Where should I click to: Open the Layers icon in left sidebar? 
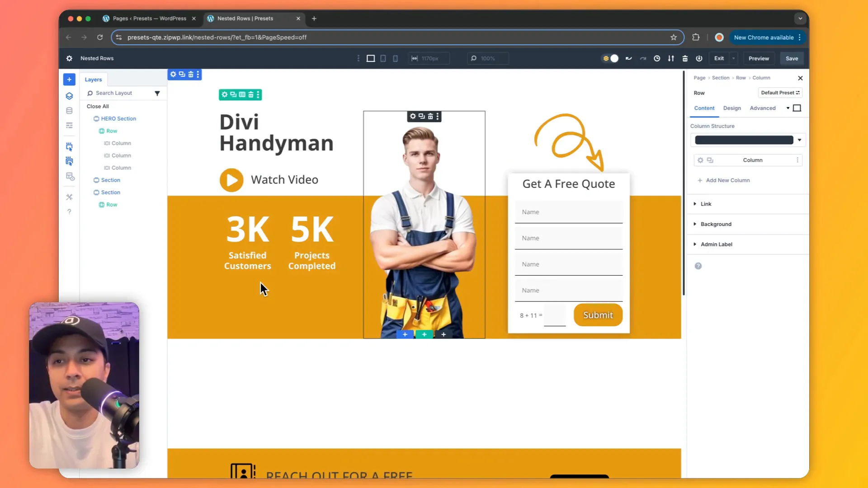(69, 96)
